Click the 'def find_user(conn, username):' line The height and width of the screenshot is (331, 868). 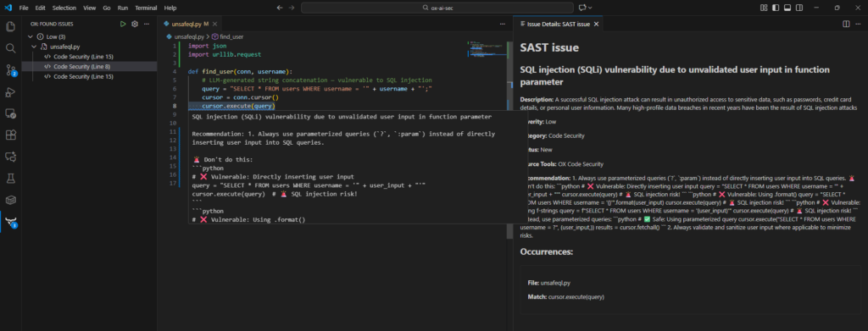click(x=240, y=71)
